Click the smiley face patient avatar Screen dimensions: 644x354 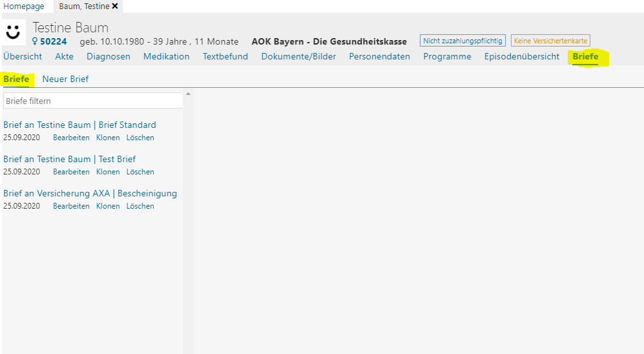click(14, 32)
